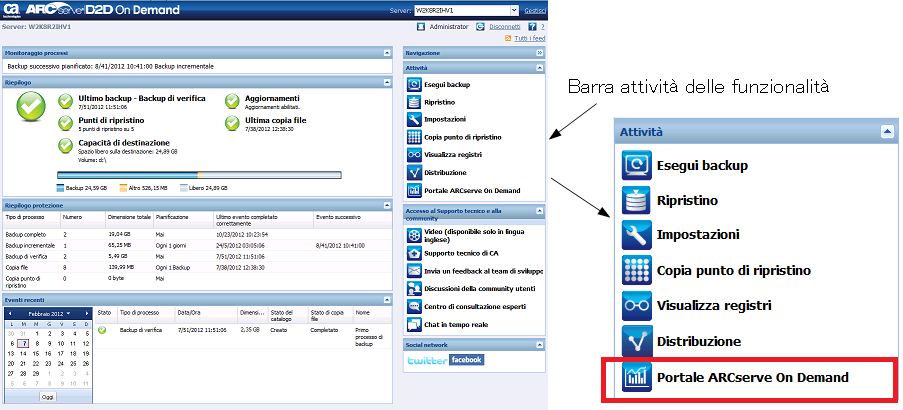
Task: Click the Administrator user icon
Action: click(421, 26)
